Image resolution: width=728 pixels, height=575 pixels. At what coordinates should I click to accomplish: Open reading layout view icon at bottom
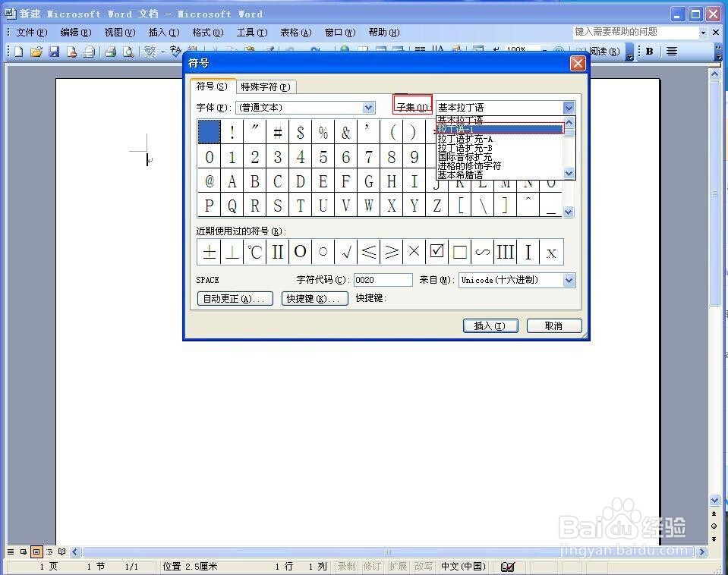61,551
